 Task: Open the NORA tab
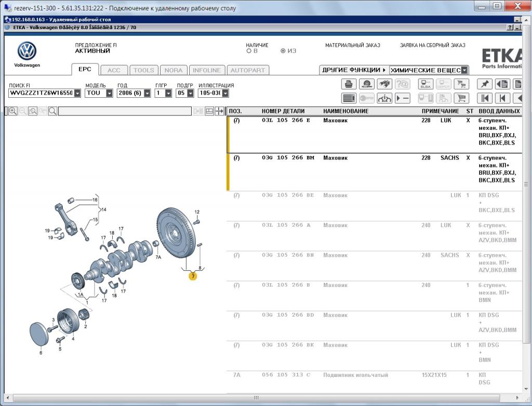click(174, 70)
